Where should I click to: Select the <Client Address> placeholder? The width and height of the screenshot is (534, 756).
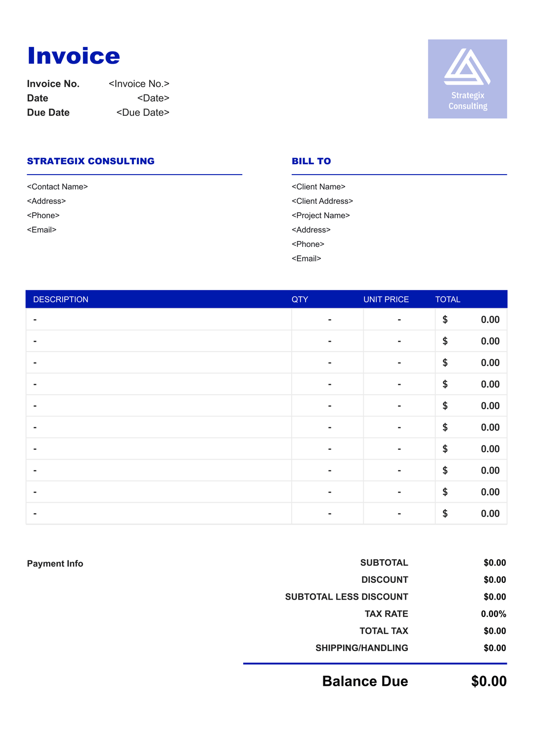pos(322,201)
